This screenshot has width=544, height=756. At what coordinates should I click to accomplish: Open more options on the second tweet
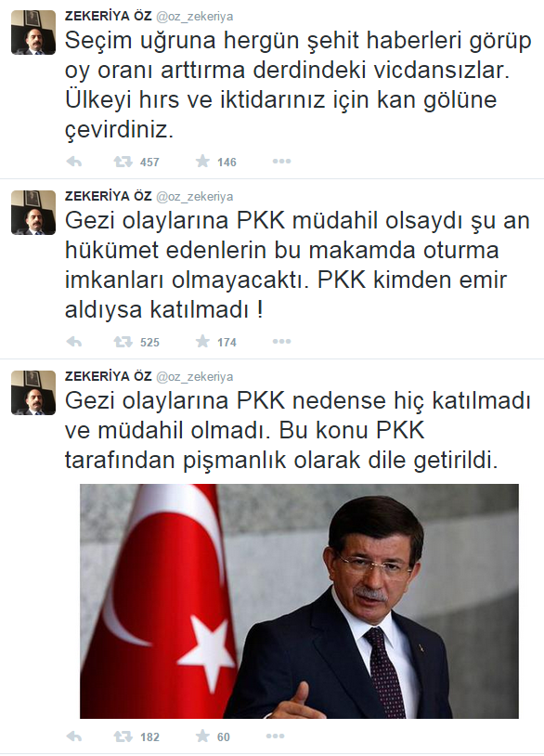pyautogui.click(x=281, y=342)
